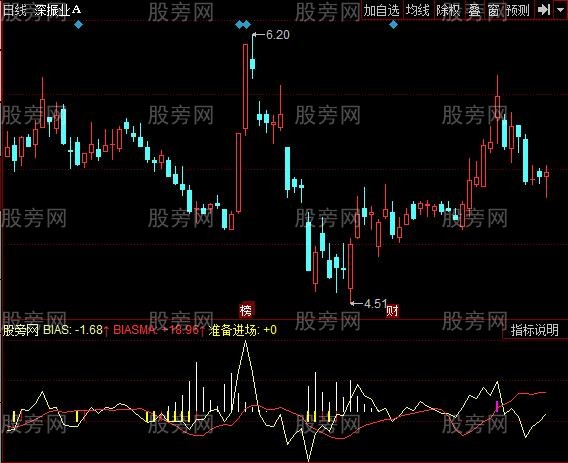Image resolution: width=568 pixels, height=463 pixels.
Task: Open the 指标说明 indicator description
Action: 535,330
